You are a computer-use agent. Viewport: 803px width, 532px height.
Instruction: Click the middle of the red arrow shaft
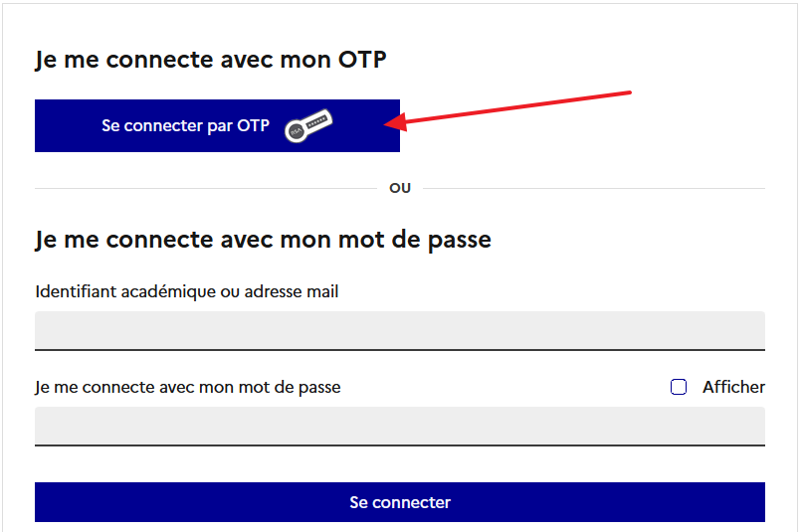(x=517, y=107)
